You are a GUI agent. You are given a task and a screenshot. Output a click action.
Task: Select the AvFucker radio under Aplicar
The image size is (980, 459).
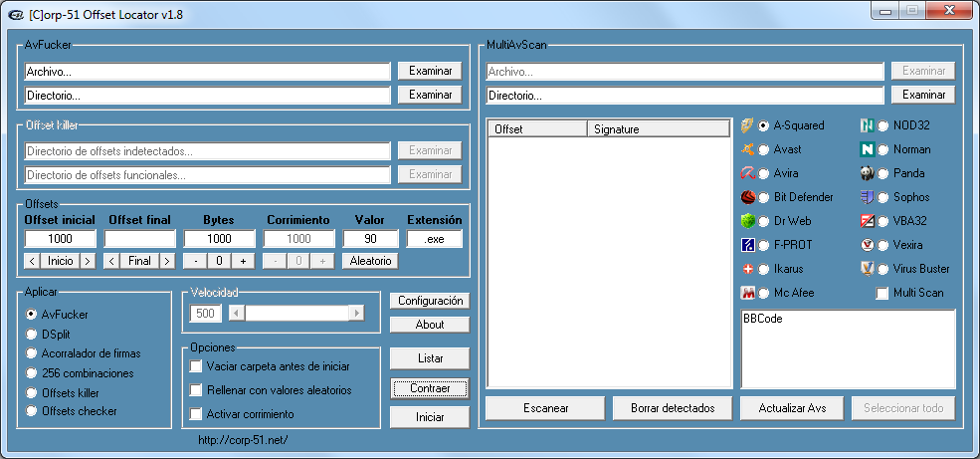(x=31, y=315)
